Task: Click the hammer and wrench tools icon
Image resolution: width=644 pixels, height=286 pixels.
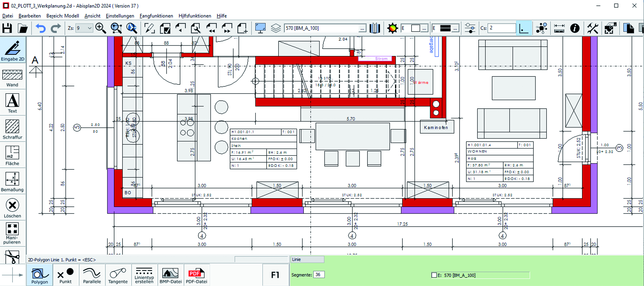Action: [593, 28]
